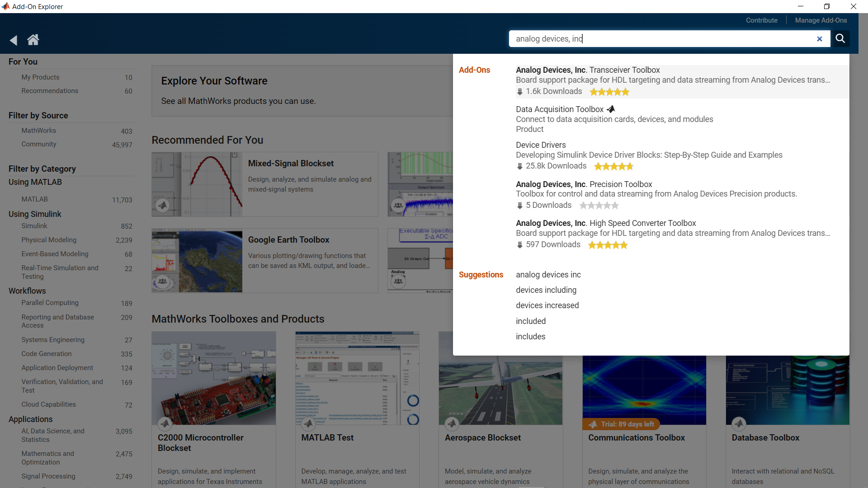This screenshot has height=488, width=868.
Task: Click the MathWorks badge on Database Toolbox tile
Action: pyautogui.click(x=739, y=424)
